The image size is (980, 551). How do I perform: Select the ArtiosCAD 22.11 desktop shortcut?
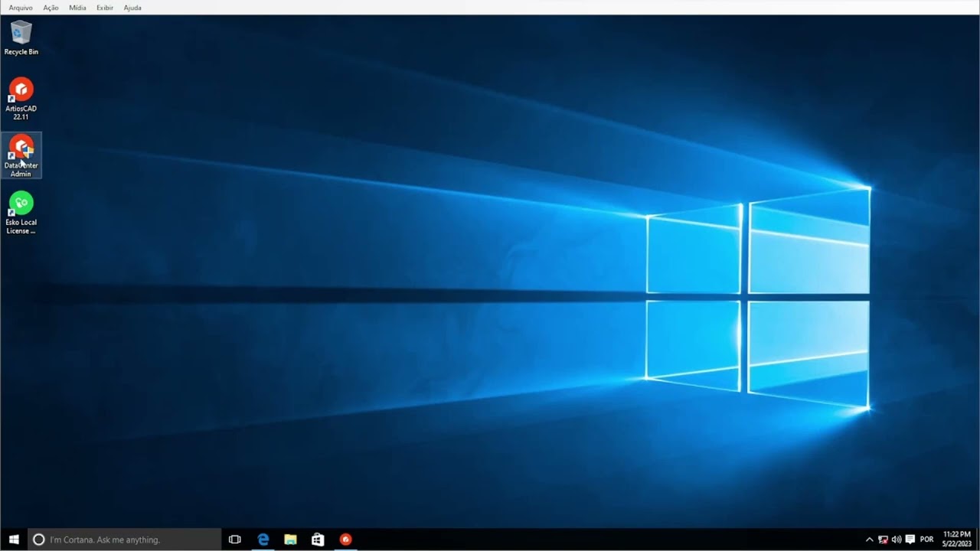(x=21, y=99)
